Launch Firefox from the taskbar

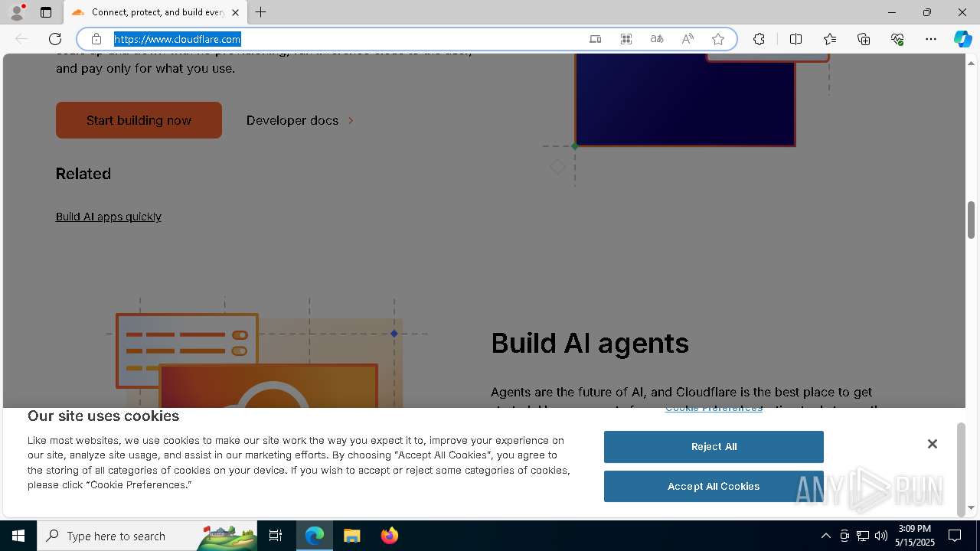(x=389, y=536)
